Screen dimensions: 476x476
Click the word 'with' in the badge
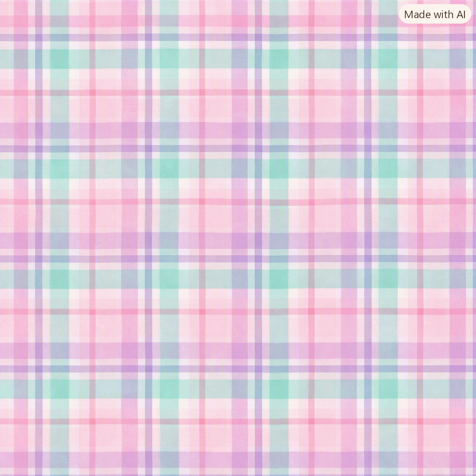[x=443, y=14]
